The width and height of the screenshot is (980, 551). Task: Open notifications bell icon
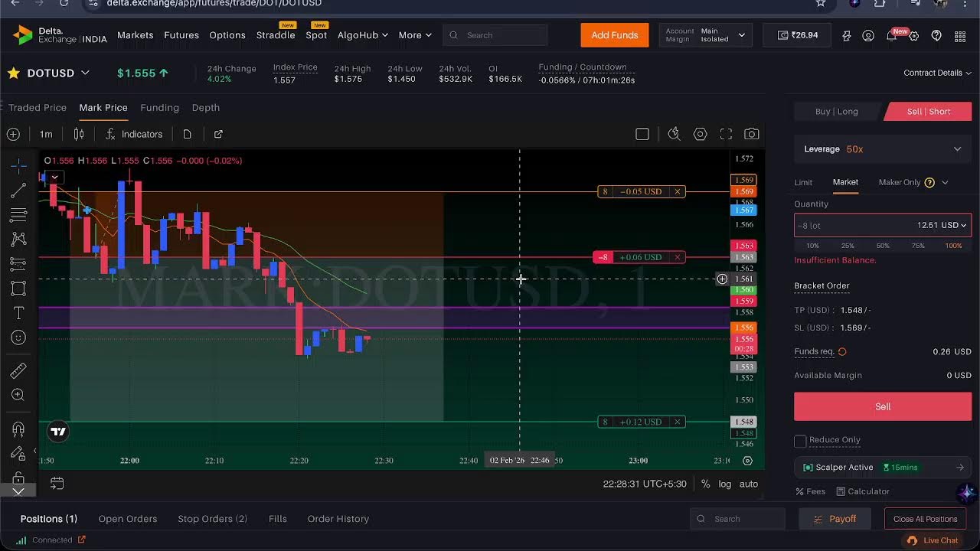(x=891, y=36)
